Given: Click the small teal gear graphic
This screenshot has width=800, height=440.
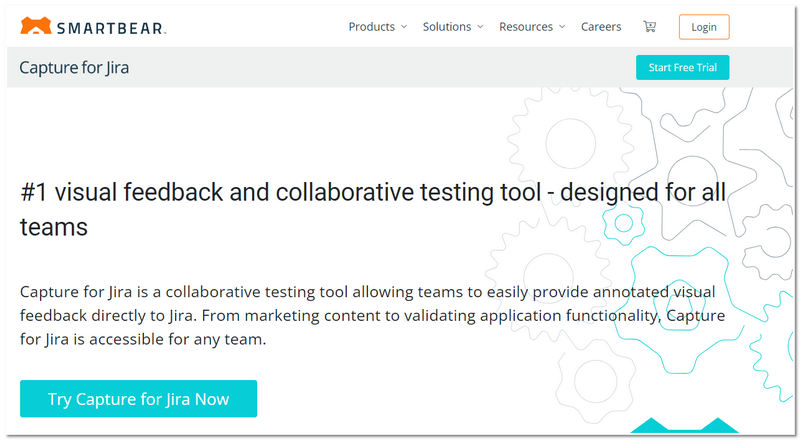Looking at the screenshot, I should tap(625, 221).
